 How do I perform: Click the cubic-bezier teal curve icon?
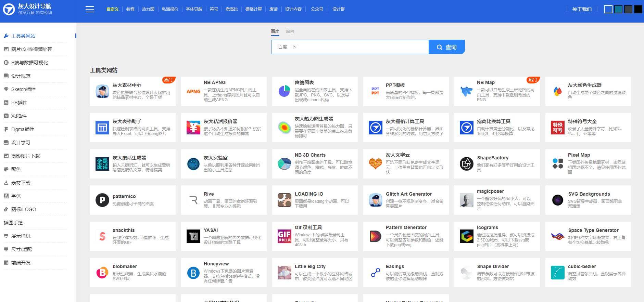tap(557, 273)
